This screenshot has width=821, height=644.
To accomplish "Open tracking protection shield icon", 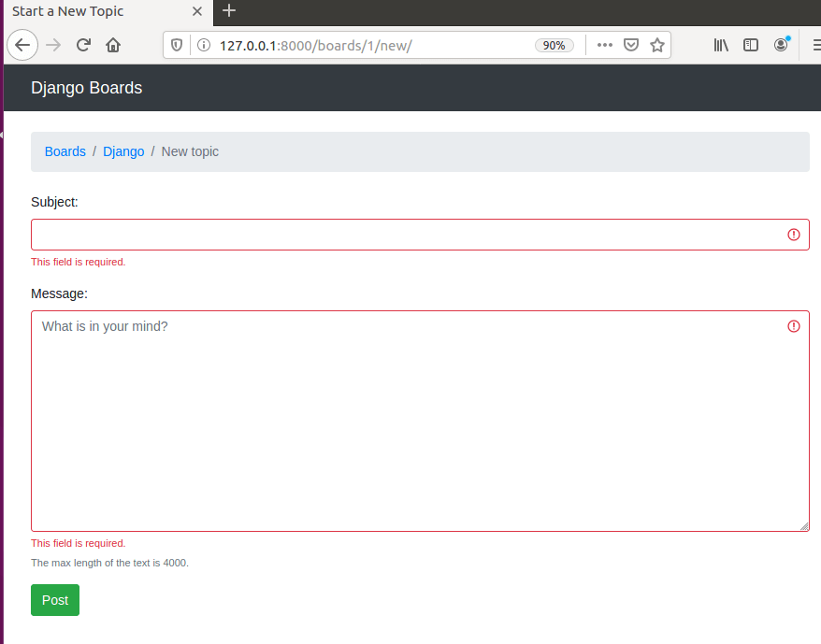I will (x=177, y=46).
